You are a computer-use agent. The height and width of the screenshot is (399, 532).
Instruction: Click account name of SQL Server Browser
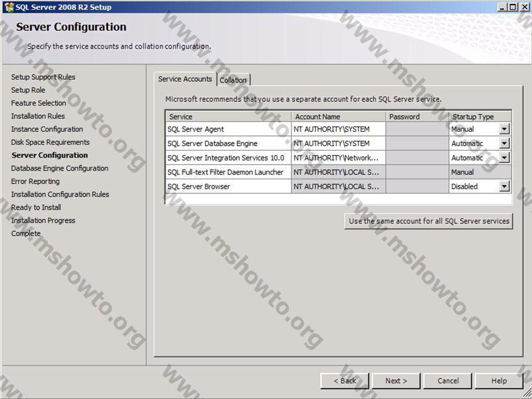click(x=338, y=186)
